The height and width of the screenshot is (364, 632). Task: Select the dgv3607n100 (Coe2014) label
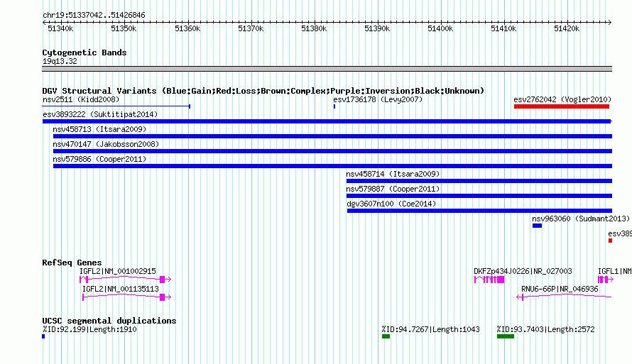[x=391, y=204]
